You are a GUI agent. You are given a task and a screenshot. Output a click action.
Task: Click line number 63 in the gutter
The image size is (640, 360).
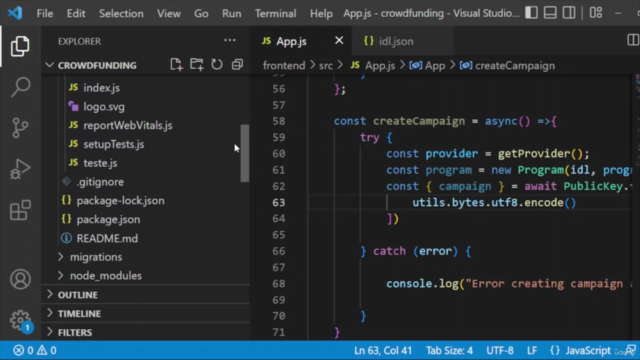(278, 202)
